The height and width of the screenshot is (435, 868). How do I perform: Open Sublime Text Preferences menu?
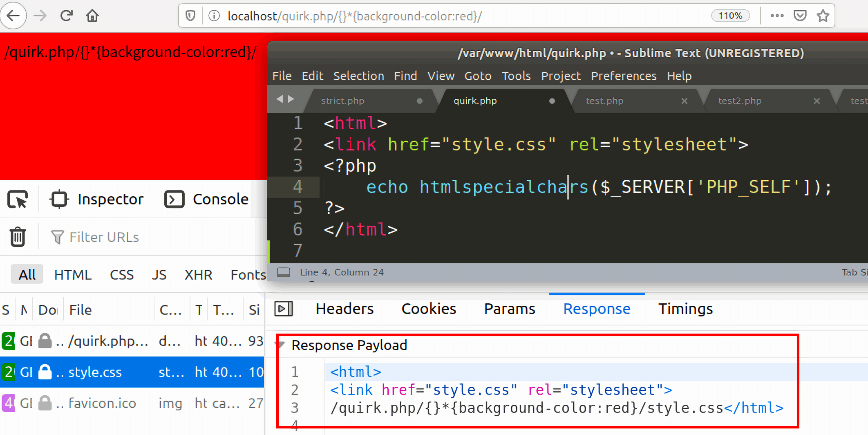click(x=624, y=76)
